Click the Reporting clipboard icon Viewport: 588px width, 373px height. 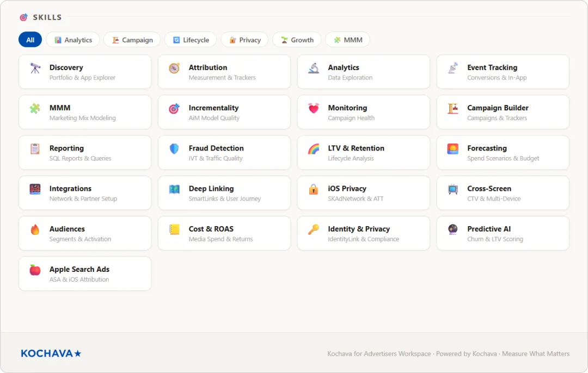tap(35, 149)
